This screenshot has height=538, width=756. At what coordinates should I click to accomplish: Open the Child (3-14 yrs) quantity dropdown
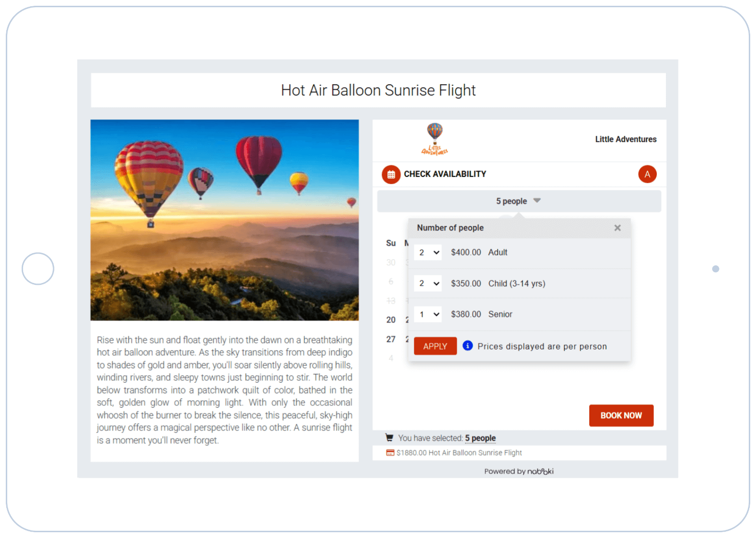[x=428, y=283]
